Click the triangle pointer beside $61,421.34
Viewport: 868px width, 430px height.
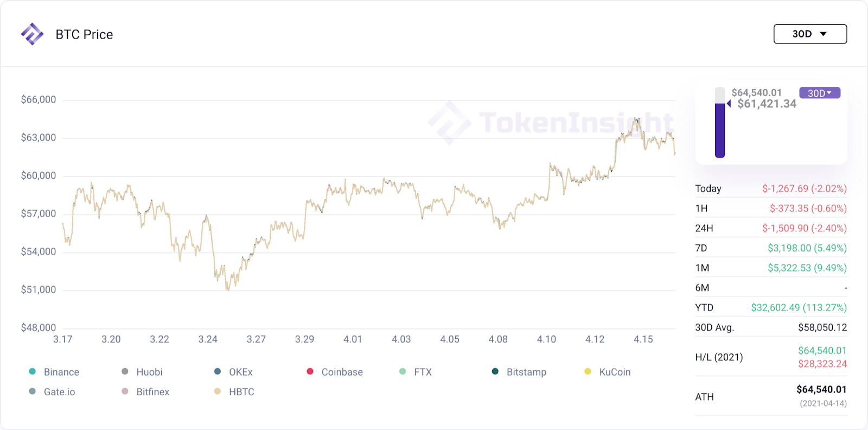pos(729,104)
